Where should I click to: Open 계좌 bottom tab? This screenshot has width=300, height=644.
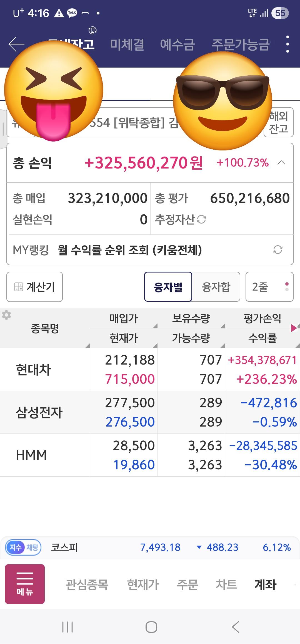[265, 584]
